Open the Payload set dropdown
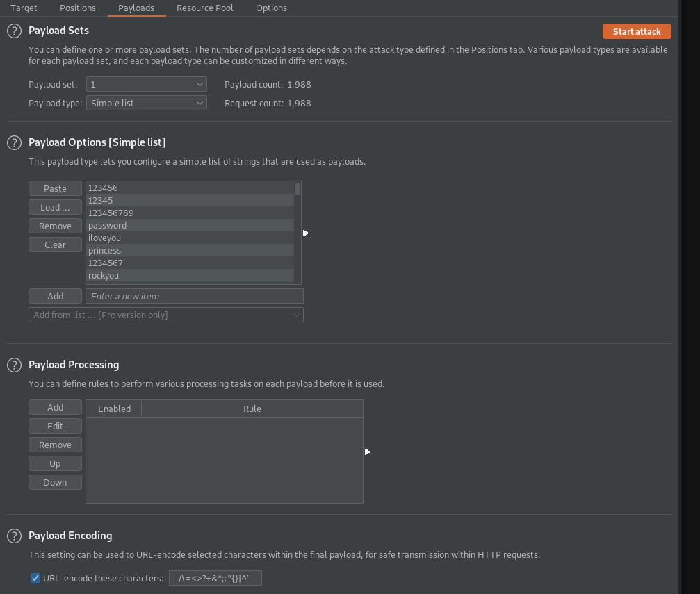700x594 pixels. click(x=146, y=84)
